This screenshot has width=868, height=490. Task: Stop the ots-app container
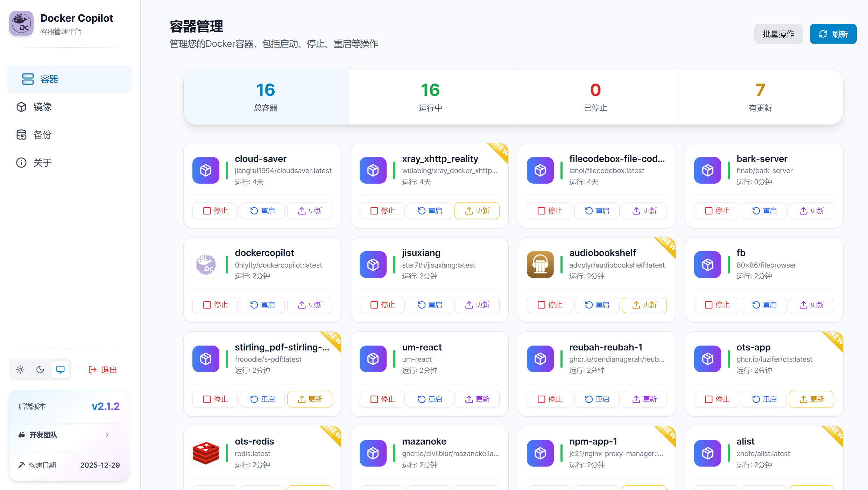point(717,399)
